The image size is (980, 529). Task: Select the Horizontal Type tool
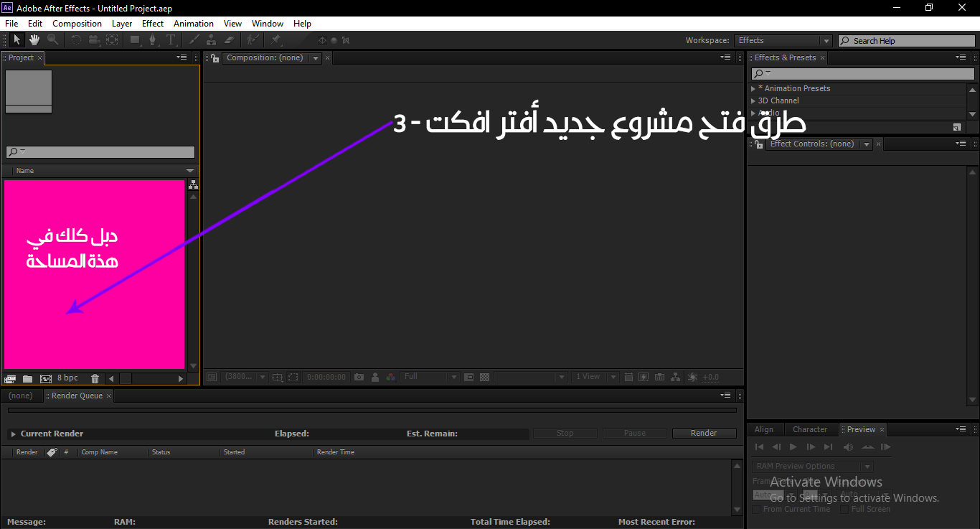point(171,40)
